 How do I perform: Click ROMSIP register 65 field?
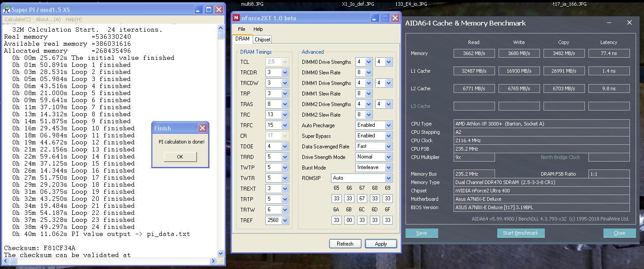pyautogui.click(x=336, y=199)
